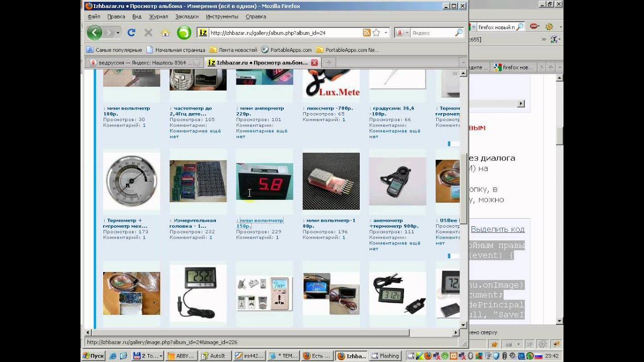Click the address bar URL field

285,33
